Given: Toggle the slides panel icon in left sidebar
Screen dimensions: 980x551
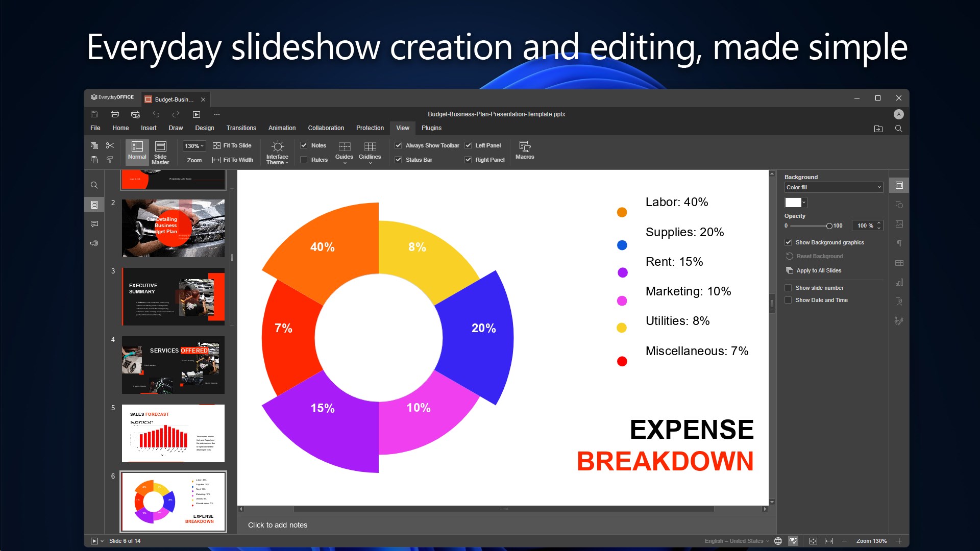Looking at the screenshot, I should click(94, 205).
